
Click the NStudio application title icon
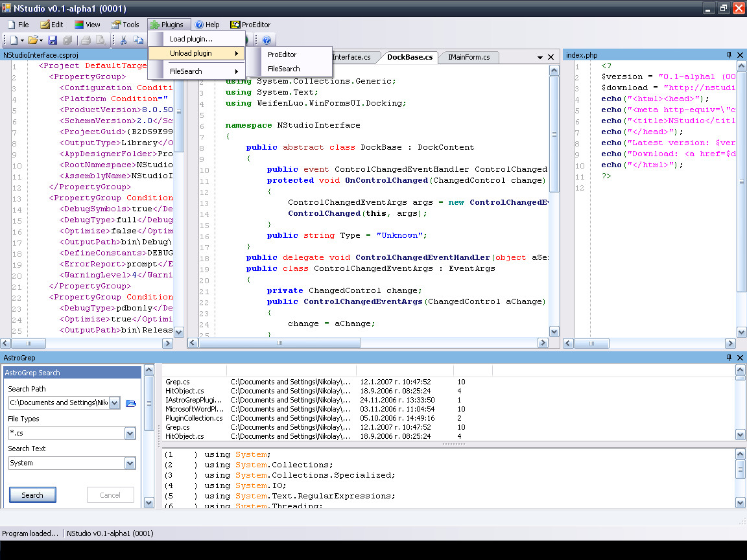(x=6, y=8)
